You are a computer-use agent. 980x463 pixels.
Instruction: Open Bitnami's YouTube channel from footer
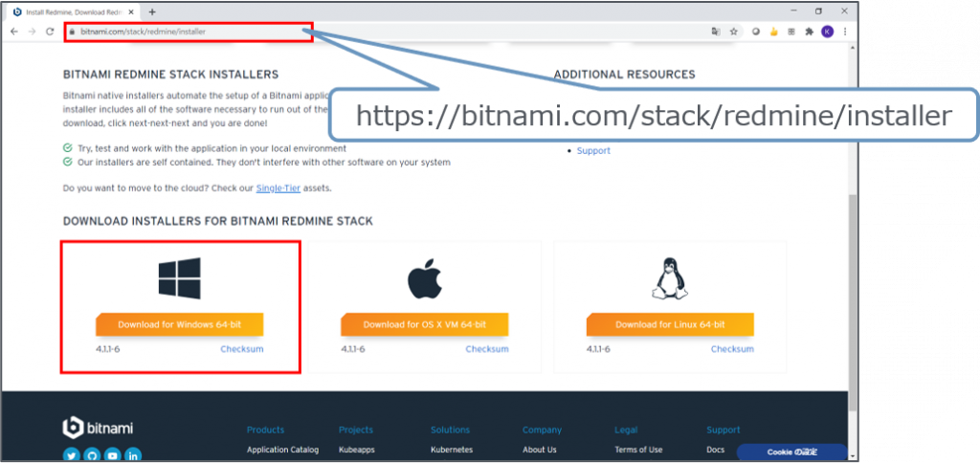point(113,455)
